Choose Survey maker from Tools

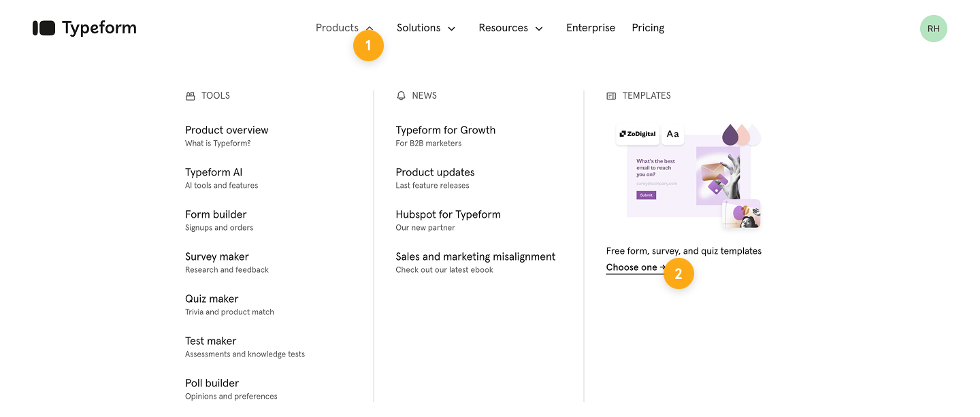[217, 257]
